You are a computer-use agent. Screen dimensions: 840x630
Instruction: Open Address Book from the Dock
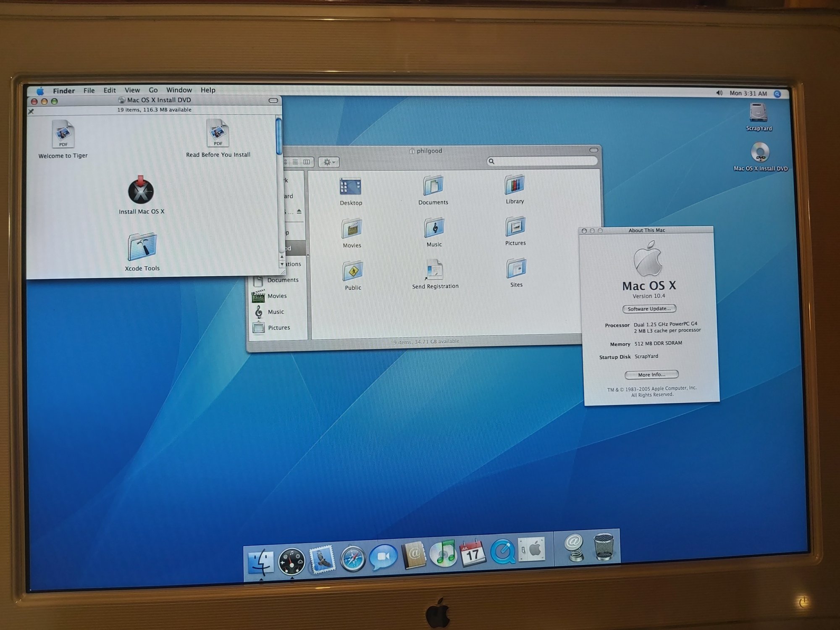pos(414,555)
